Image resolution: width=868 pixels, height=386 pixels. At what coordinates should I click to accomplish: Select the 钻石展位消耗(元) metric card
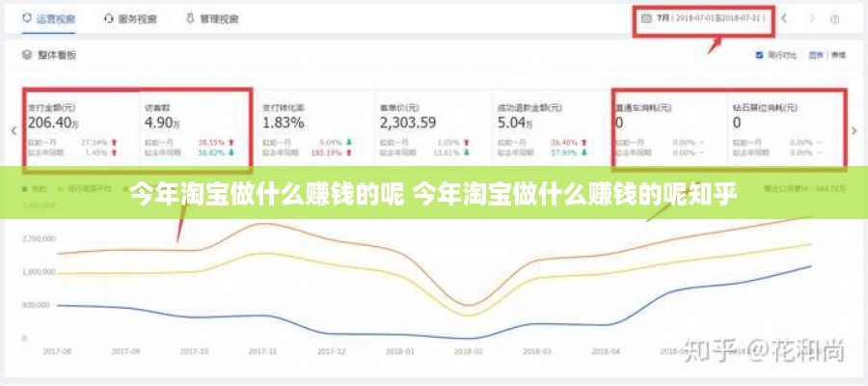785,128
